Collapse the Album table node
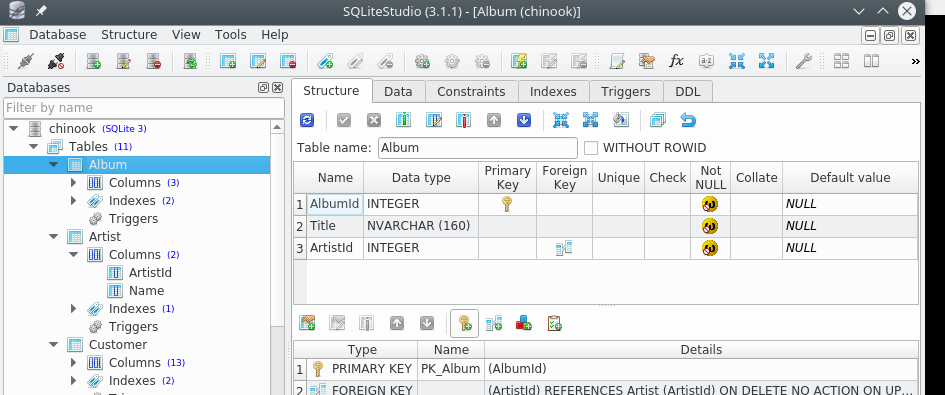Viewport: 945px width, 395px height. (x=54, y=165)
